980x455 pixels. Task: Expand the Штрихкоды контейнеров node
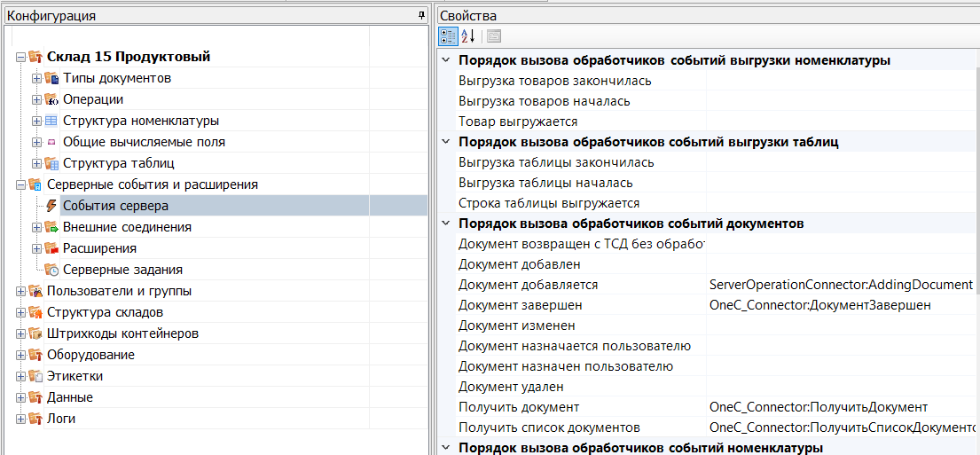tap(20, 333)
